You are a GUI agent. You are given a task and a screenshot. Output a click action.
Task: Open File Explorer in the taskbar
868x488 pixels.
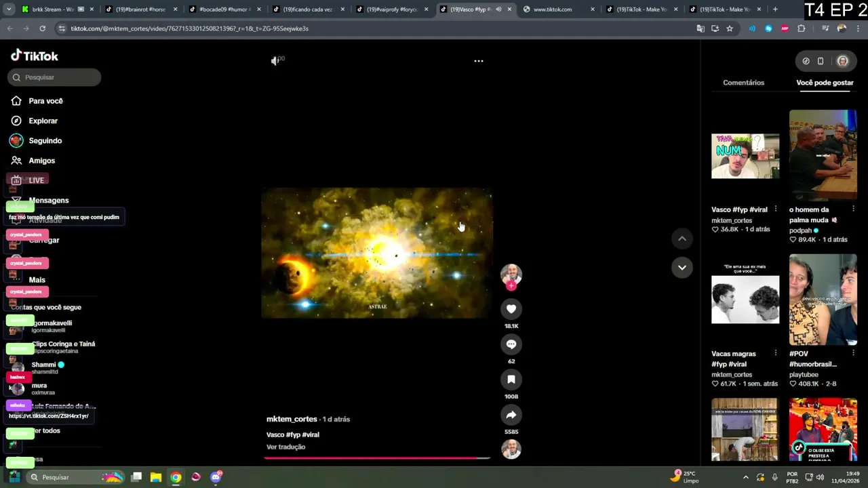156,477
